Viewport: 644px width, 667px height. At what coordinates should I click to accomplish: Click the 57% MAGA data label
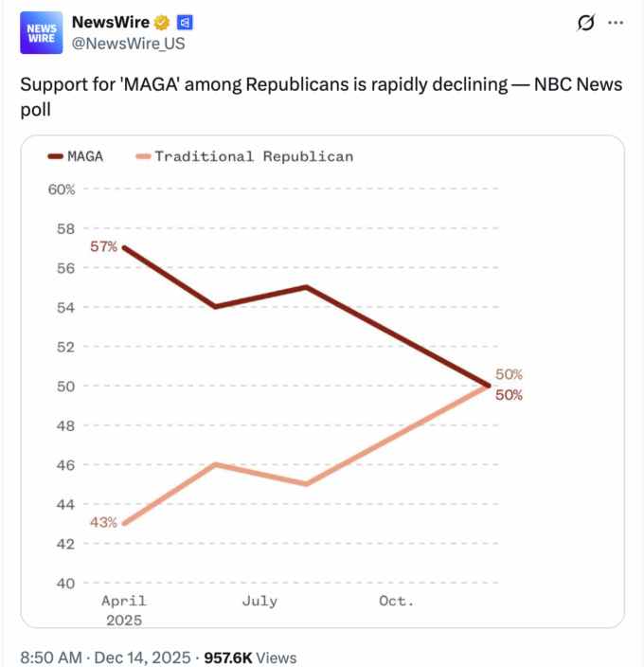[104, 247]
